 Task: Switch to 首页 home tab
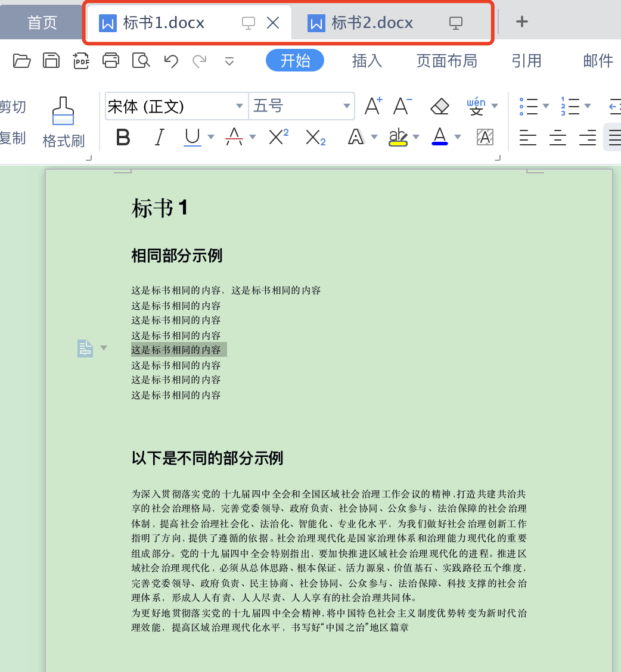[x=42, y=23]
